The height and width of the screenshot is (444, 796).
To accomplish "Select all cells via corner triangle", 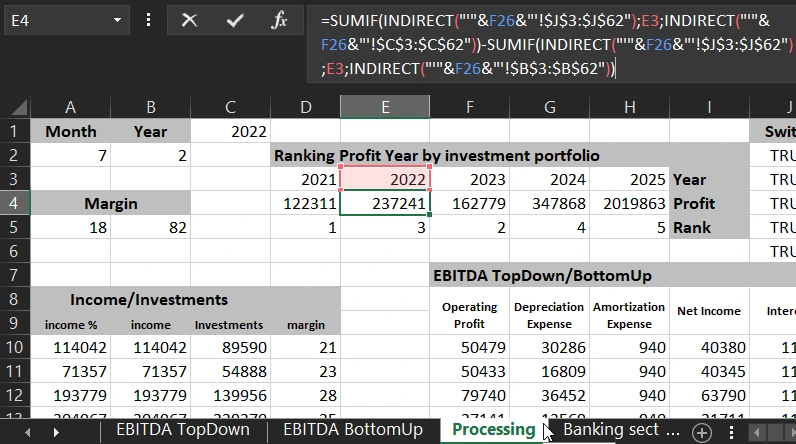I will coord(19,107).
